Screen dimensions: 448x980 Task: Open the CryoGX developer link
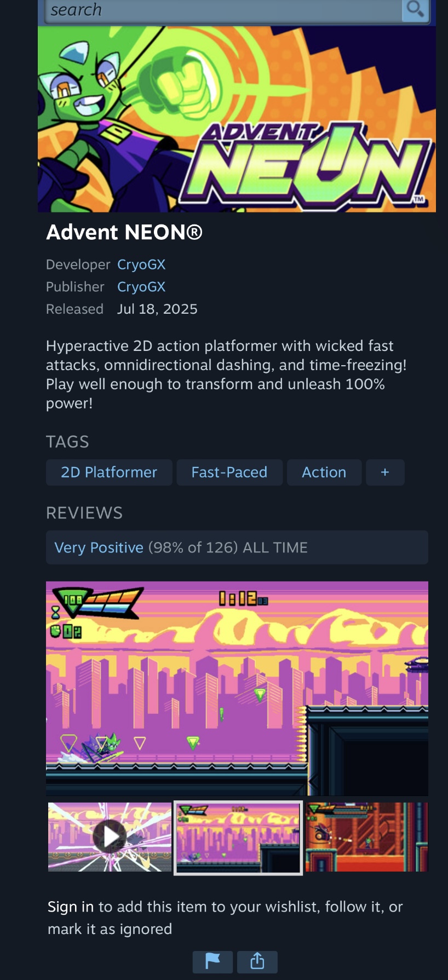tap(141, 264)
